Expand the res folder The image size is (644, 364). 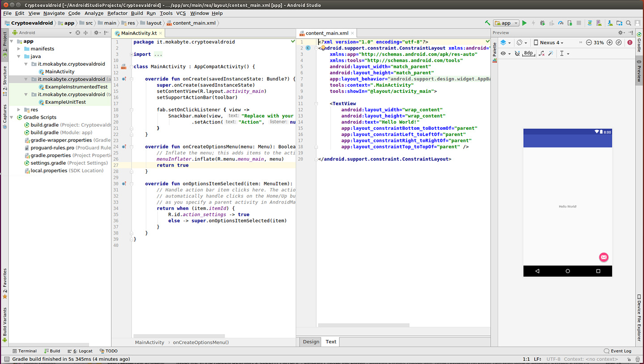19,110
